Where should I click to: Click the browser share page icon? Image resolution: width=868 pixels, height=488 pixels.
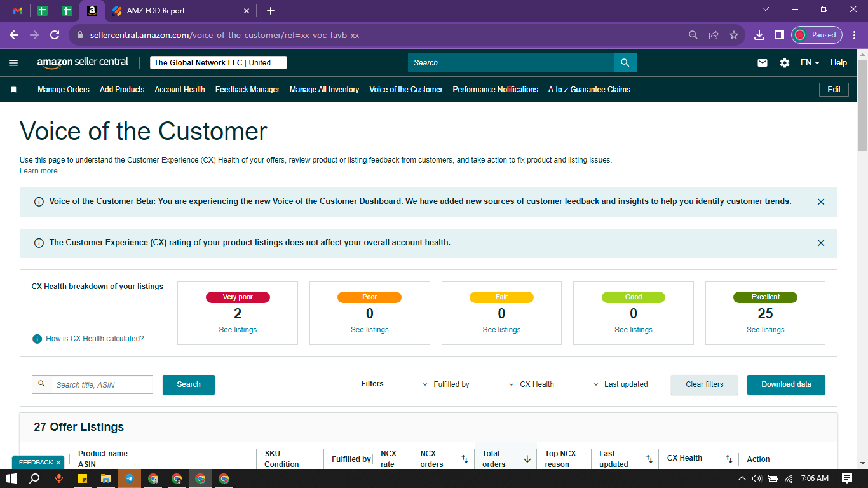pyautogui.click(x=714, y=35)
